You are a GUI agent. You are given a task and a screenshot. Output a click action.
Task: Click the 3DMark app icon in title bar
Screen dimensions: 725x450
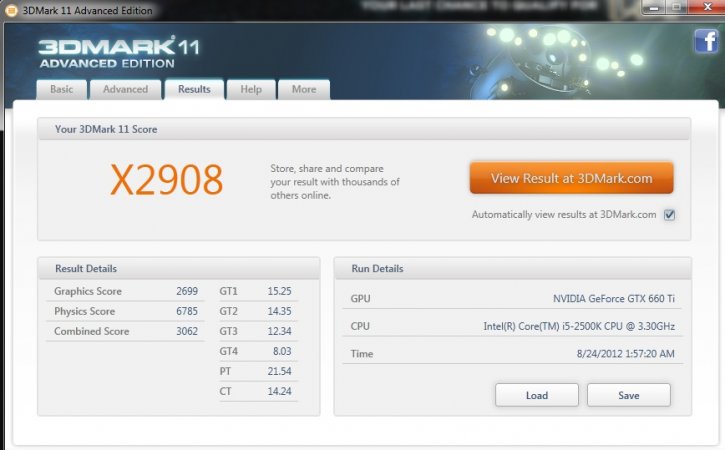pos(11,10)
